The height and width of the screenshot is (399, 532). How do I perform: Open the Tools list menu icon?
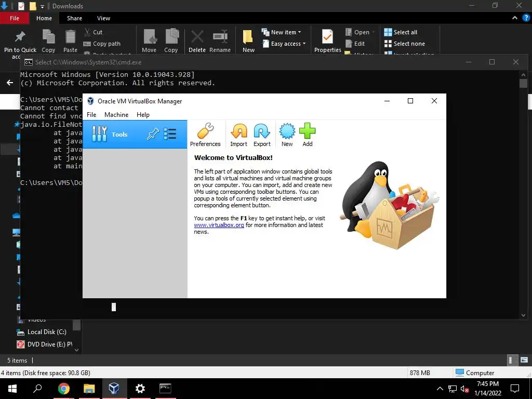[x=170, y=134]
